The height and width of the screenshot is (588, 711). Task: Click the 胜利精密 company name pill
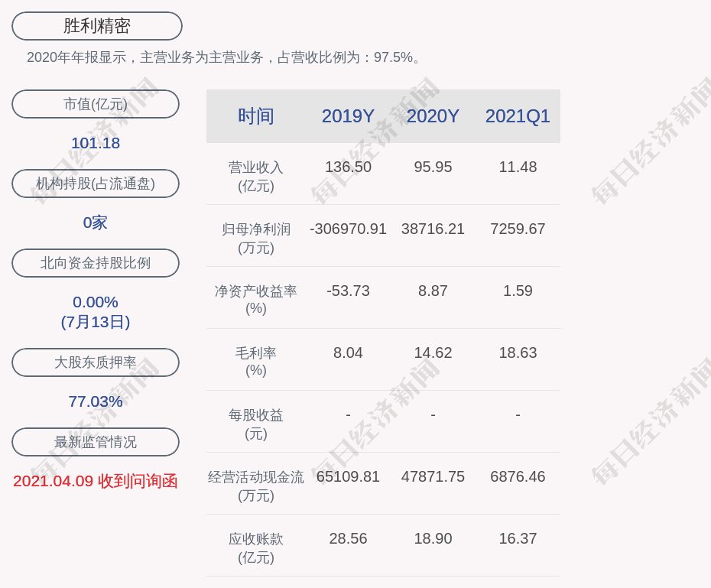tap(97, 26)
